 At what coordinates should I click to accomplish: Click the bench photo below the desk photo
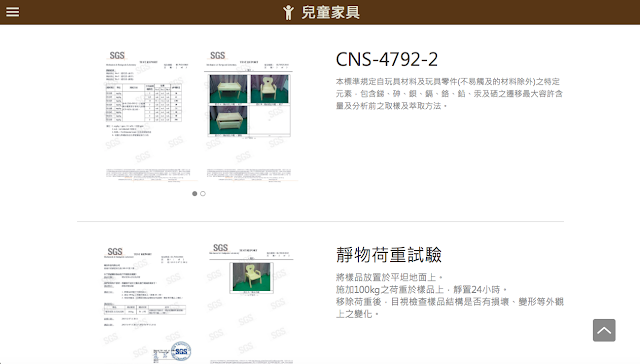coord(228,120)
